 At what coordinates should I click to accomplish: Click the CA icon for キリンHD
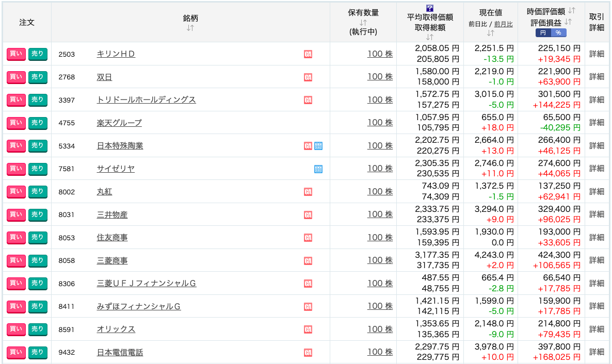click(308, 54)
